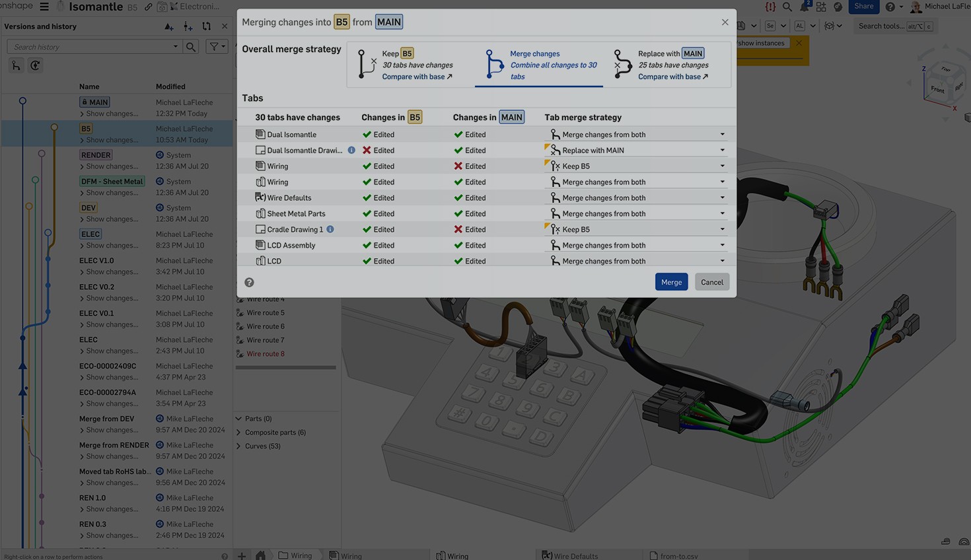
Task: Open the notifications bell
Action: tap(804, 7)
